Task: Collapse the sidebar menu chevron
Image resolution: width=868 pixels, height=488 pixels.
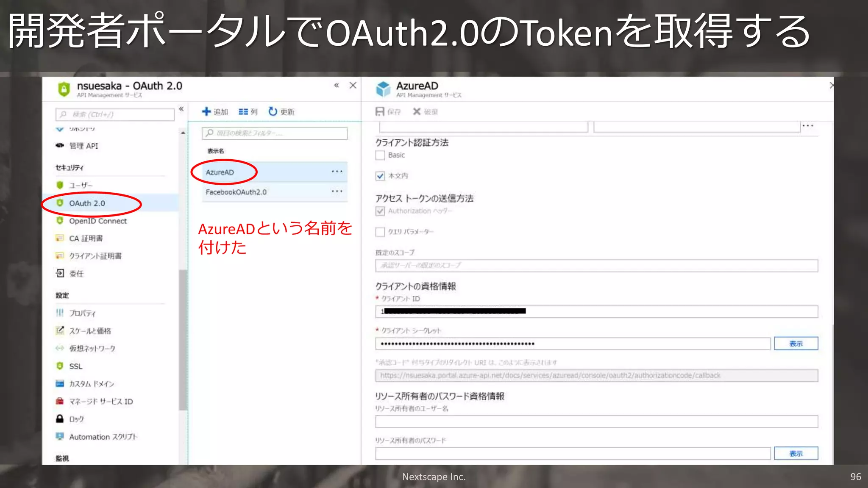Action: (181, 109)
